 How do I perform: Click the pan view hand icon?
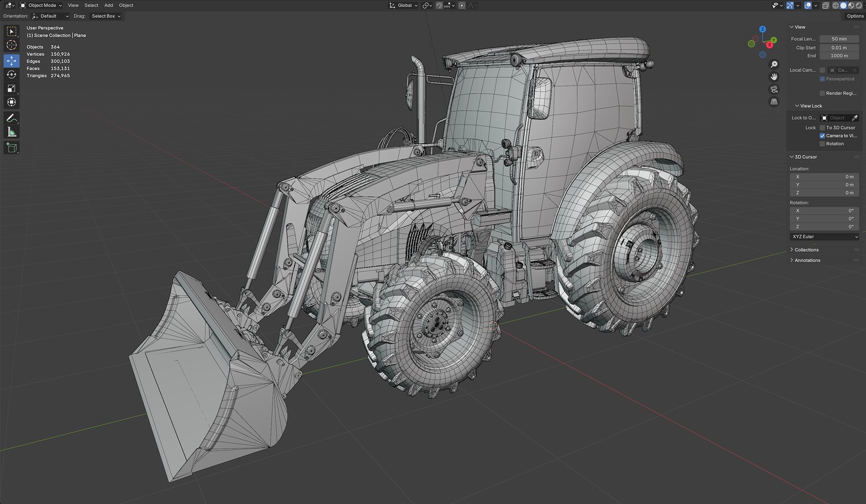[x=774, y=77]
